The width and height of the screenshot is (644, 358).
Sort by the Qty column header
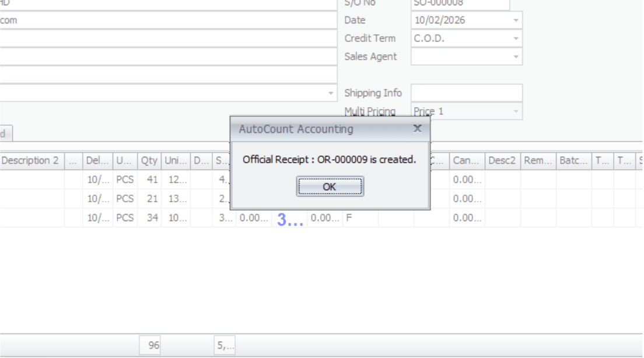coord(149,160)
